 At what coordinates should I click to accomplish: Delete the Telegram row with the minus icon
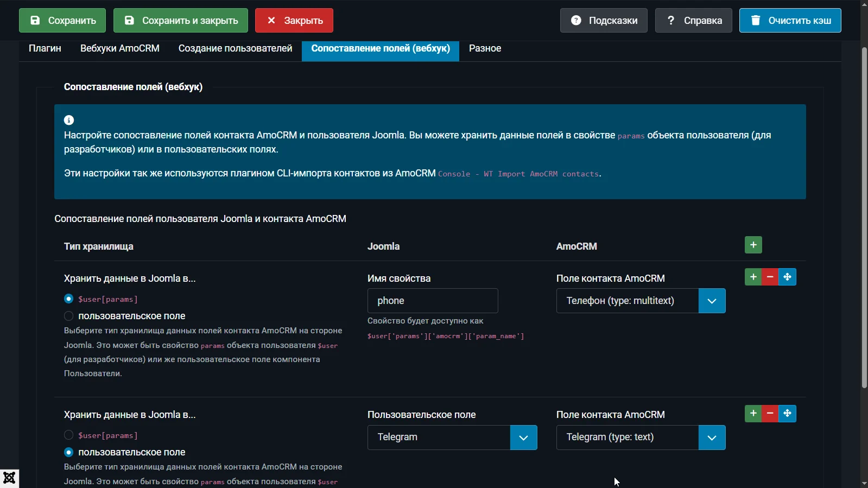[x=770, y=414]
